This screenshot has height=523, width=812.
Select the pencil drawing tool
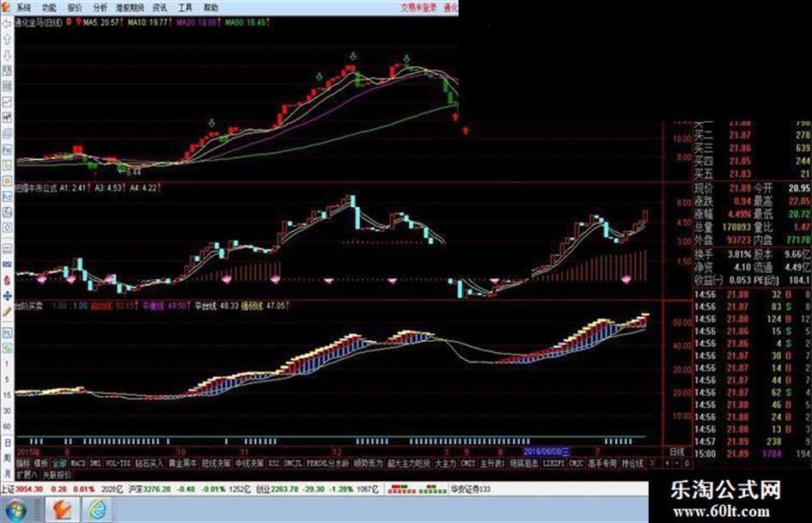pos(7,312)
